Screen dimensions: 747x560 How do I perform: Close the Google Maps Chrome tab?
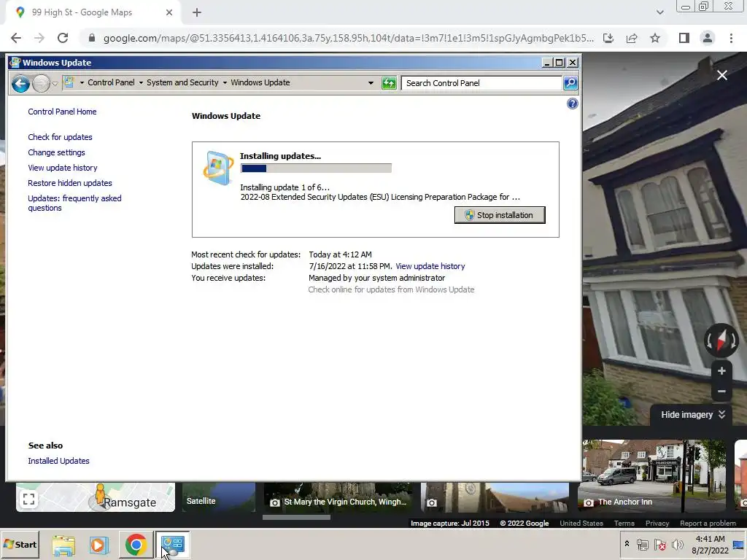point(169,12)
